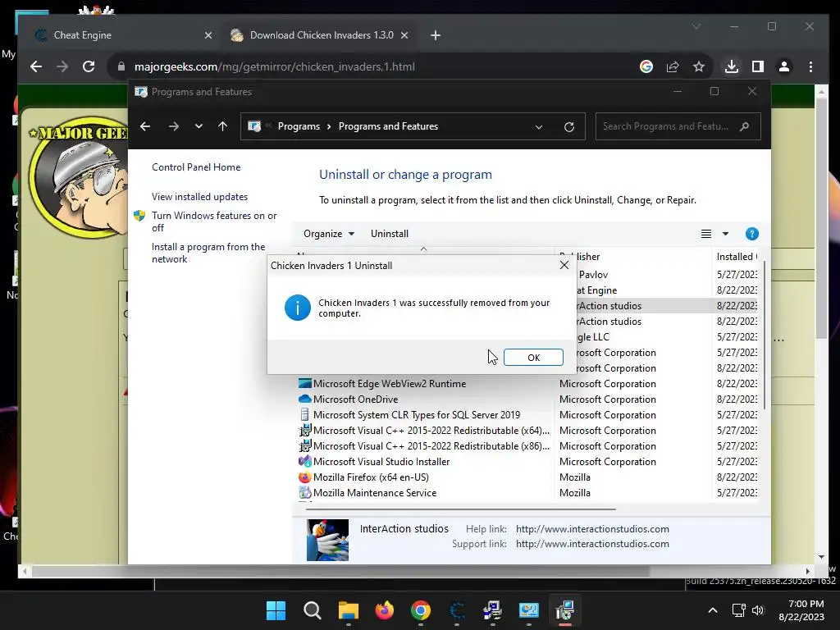Open a new Chrome tab
This screenshot has width=840, height=630.
coord(436,34)
